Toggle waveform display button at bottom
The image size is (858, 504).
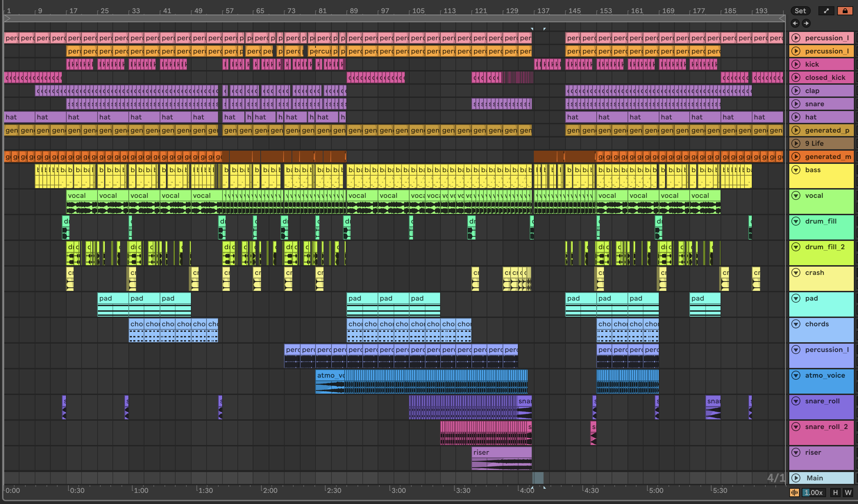tap(794, 492)
